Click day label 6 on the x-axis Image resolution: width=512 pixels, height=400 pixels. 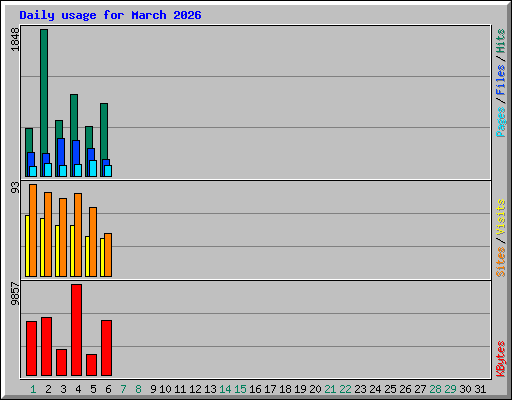[x=108, y=389]
